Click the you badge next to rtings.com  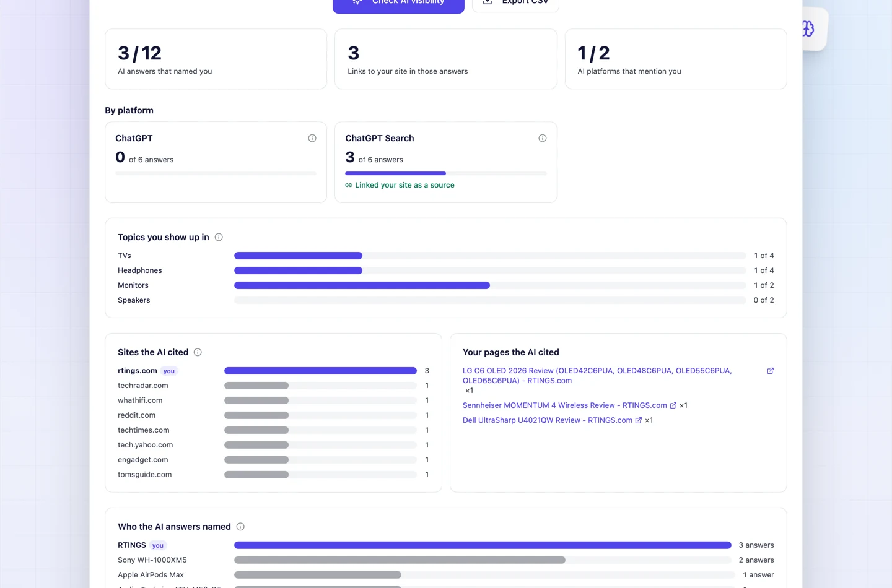tap(169, 371)
